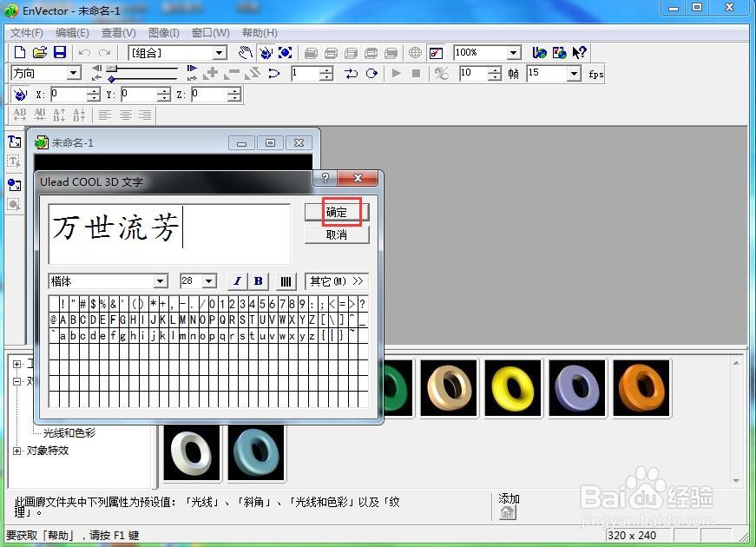This screenshot has width=756, height=547.
Task: Click the dialog's ? help button
Action: (325, 178)
